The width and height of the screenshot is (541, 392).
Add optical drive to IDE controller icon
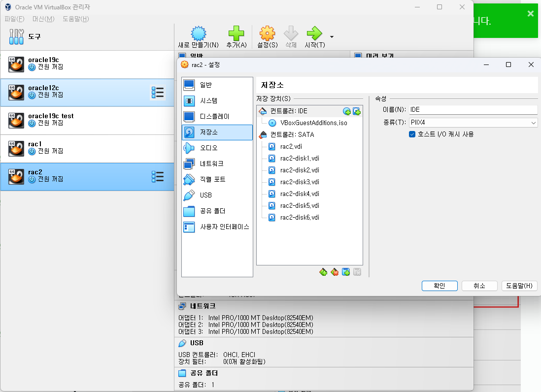[x=347, y=111]
